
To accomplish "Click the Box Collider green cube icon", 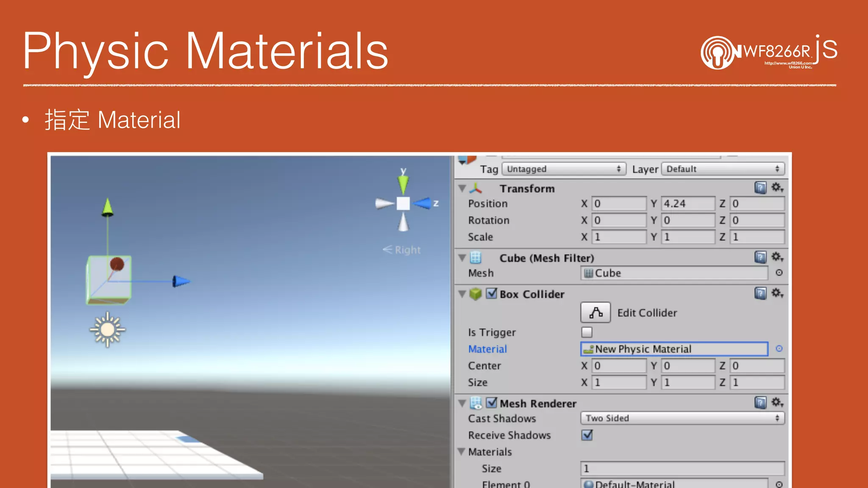I will [476, 294].
